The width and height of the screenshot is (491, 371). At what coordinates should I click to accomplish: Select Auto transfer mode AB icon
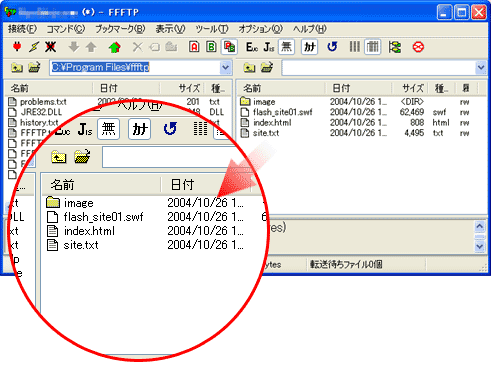coord(229,47)
